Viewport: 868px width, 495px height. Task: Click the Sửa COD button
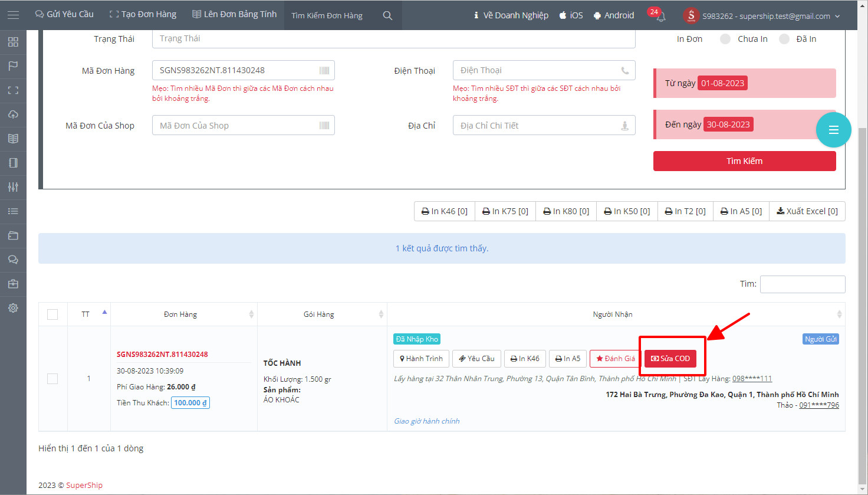pyautogui.click(x=670, y=359)
